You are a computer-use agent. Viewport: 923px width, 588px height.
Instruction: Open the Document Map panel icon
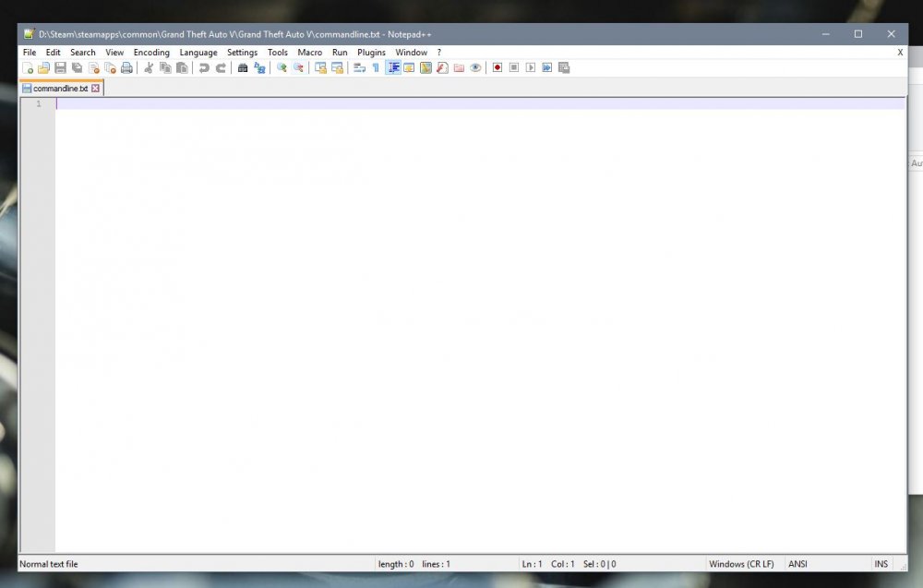[x=426, y=67]
